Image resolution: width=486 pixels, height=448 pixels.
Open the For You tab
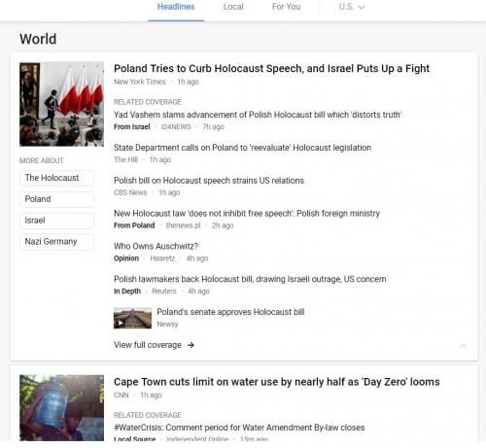287,7
